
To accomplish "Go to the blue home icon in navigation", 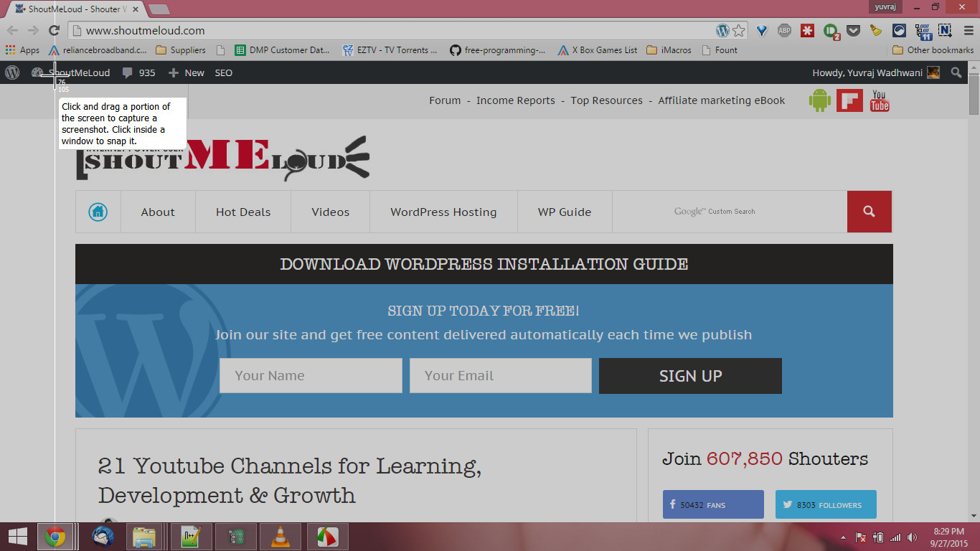I will (98, 212).
